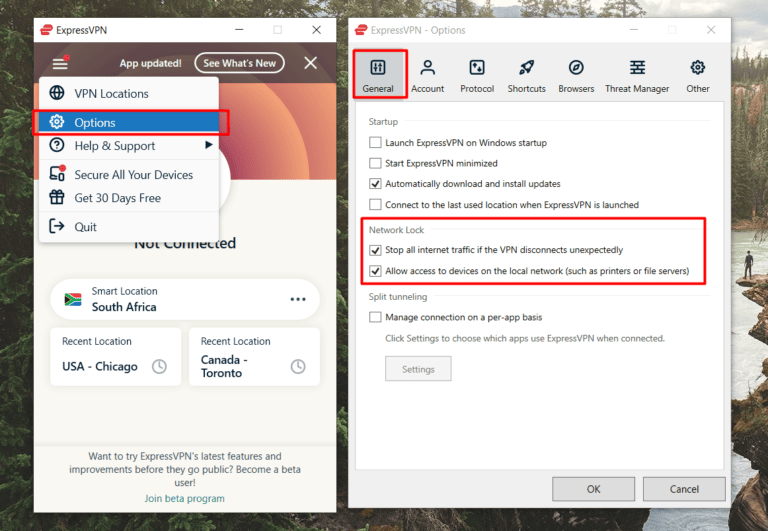Expand Help & Support submenu arrow
This screenshot has height=531, width=768.
pyautogui.click(x=209, y=145)
